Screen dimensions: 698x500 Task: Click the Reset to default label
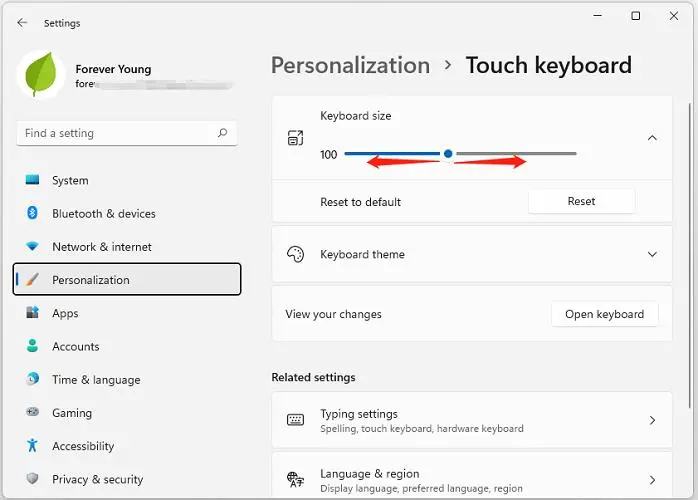[360, 202]
